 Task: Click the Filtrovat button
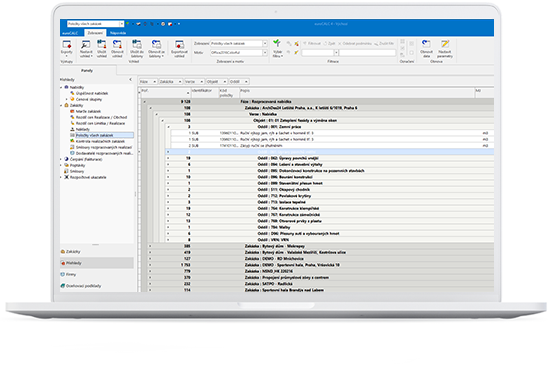(312, 43)
